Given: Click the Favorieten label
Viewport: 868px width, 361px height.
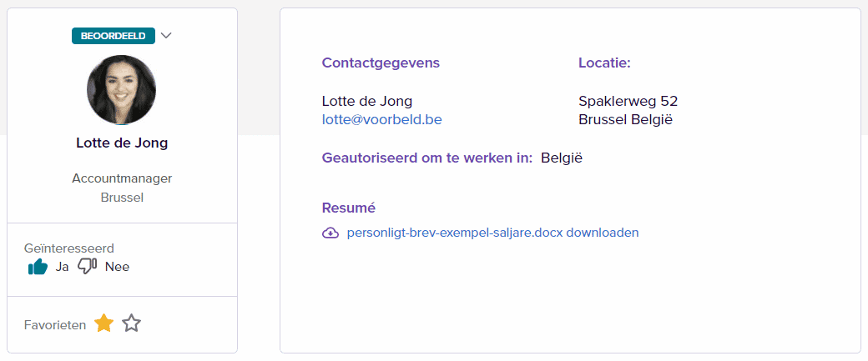Looking at the screenshot, I should point(55,324).
